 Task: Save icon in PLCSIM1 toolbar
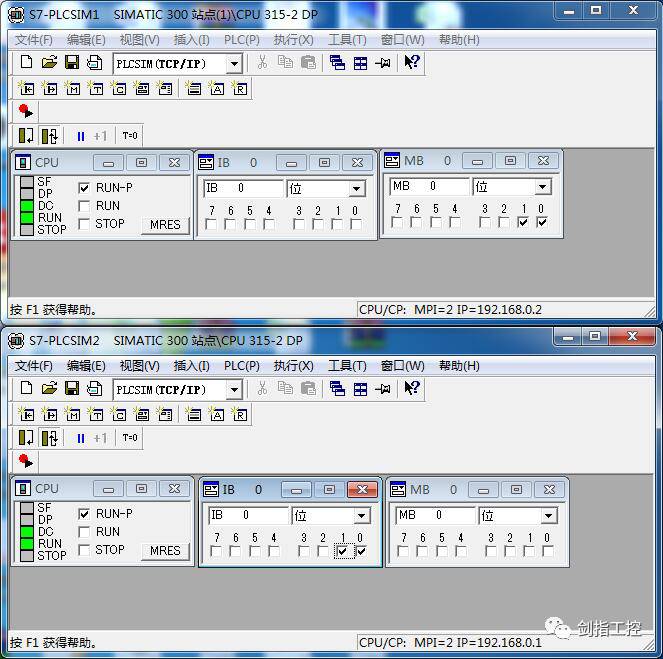[72, 63]
